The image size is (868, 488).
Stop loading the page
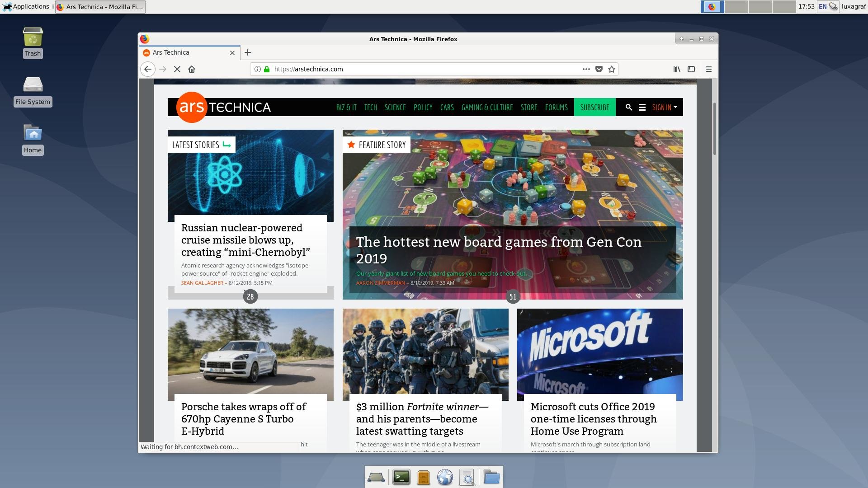click(x=177, y=69)
